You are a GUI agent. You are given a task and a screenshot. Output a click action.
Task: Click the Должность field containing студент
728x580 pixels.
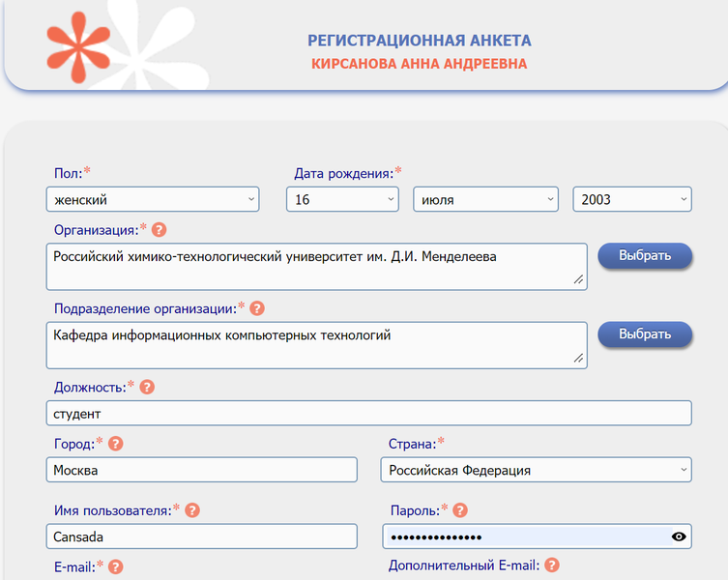point(368,413)
